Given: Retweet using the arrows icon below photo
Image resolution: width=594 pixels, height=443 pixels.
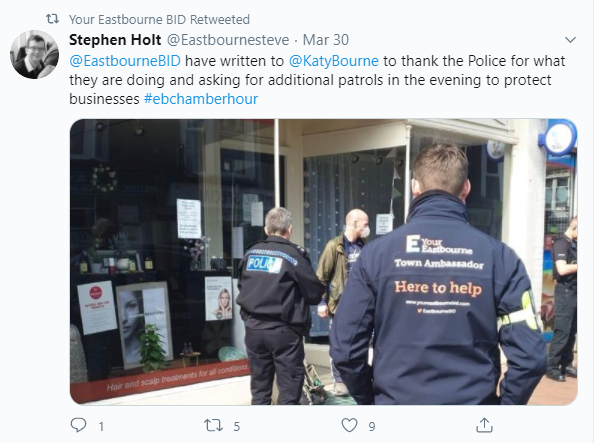Looking at the screenshot, I should [213, 425].
